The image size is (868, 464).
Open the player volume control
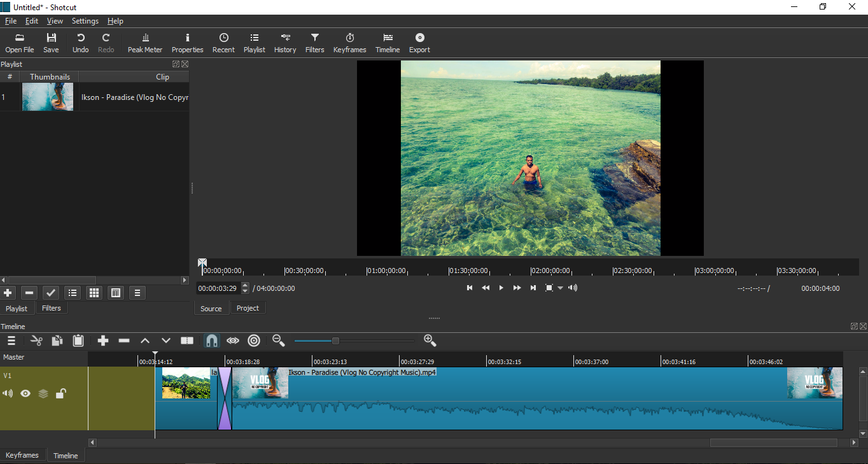(x=573, y=288)
